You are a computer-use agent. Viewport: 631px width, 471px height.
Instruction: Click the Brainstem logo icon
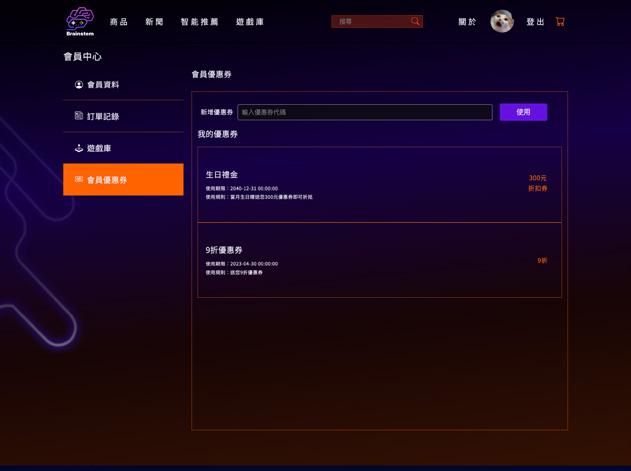80,22
